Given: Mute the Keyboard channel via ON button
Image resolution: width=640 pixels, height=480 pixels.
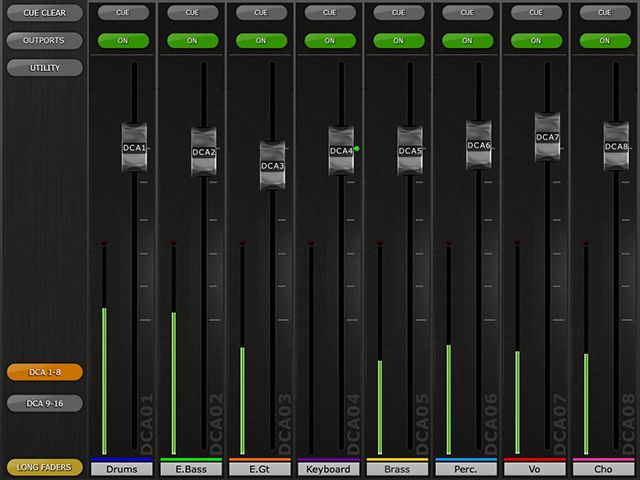Looking at the screenshot, I should click(329, 41).
